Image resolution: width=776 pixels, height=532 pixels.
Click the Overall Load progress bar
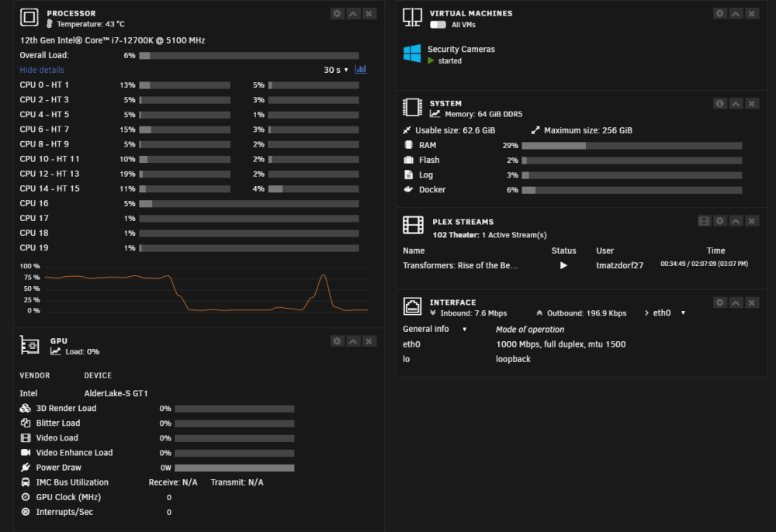249,56
